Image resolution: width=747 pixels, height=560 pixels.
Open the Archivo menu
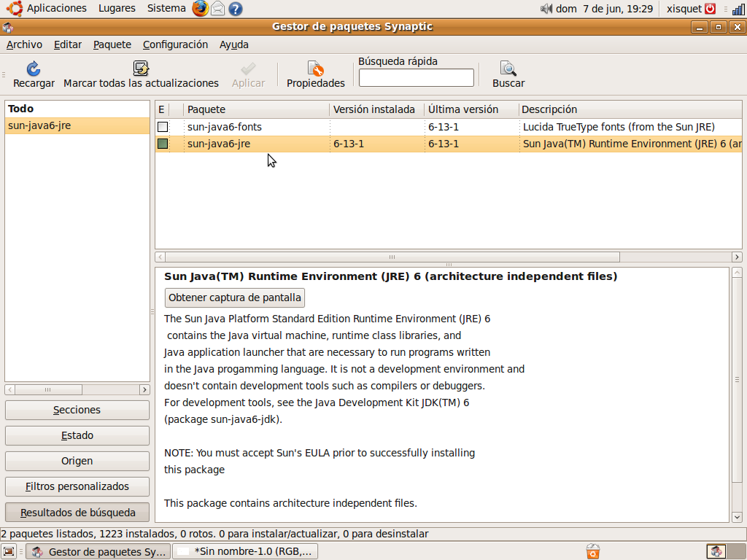(x=24, y=44)
